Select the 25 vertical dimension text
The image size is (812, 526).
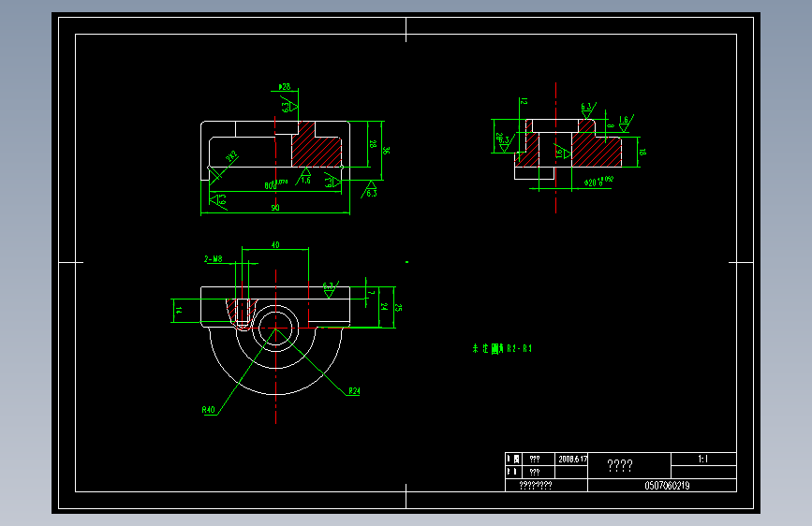(398, 308)
